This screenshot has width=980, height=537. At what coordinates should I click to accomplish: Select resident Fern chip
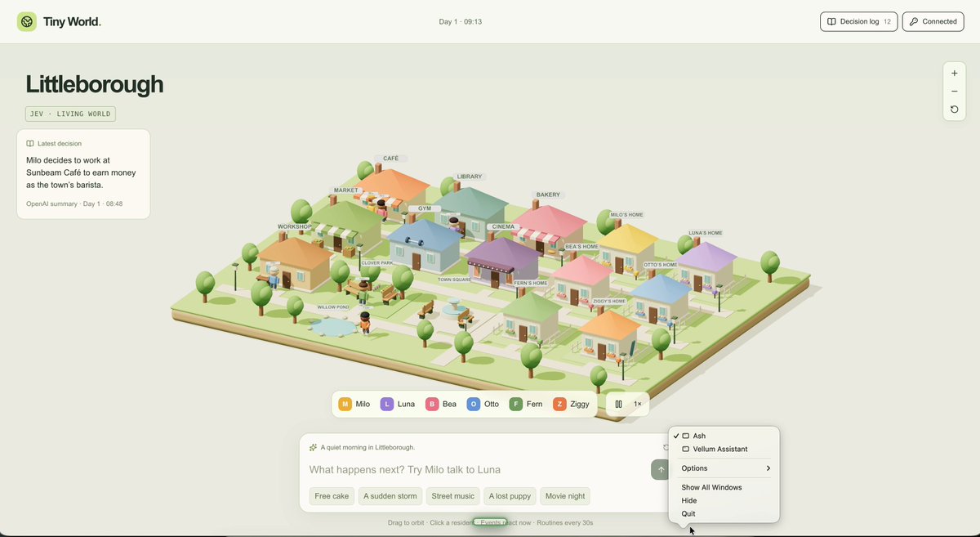526,404
